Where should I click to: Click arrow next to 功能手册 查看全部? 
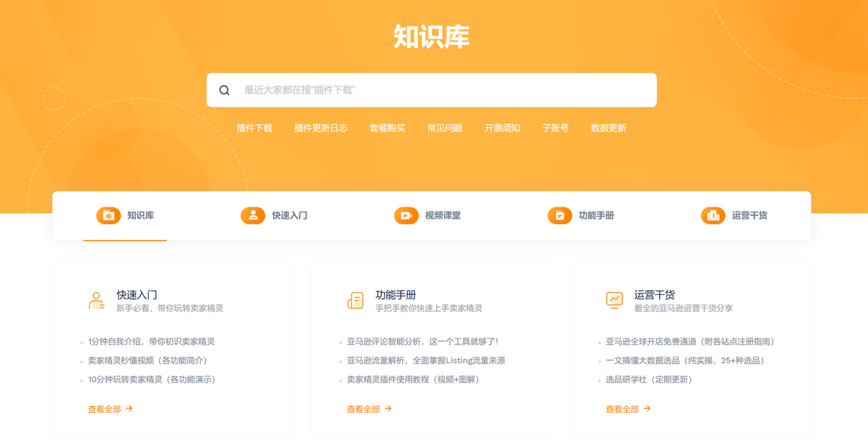pyautogui.click(x=388, y=409)
